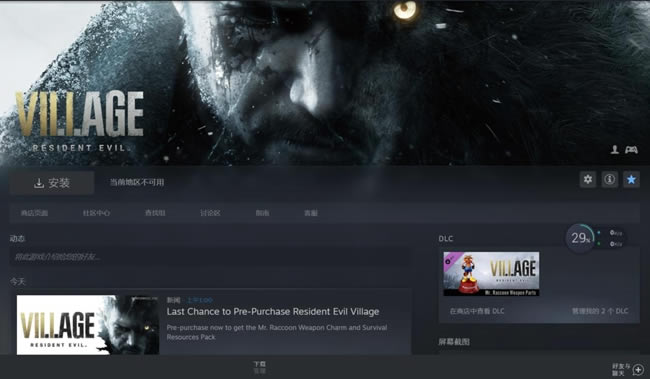Click the controller support icon on banner
The image size is (650, 379).
(x=631, y=149)
